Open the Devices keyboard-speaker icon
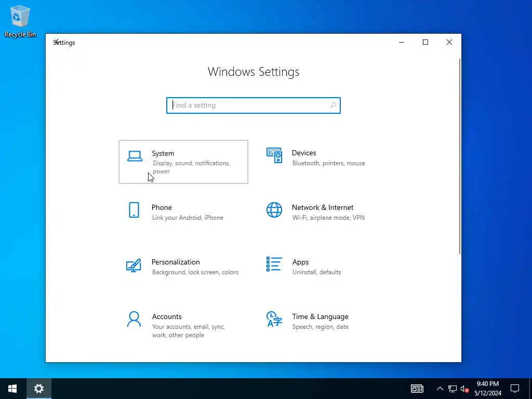The height and width of the screenshot is (399, 532). click(x=274, y=155)
